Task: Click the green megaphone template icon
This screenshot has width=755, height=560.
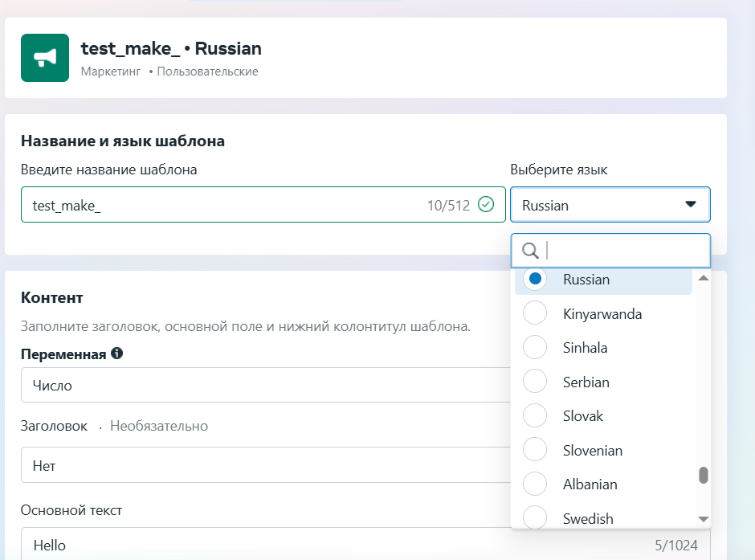Action: 45,58
